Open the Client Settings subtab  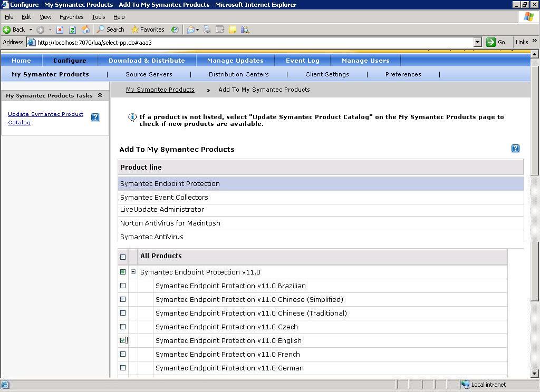tap(327, 74)
